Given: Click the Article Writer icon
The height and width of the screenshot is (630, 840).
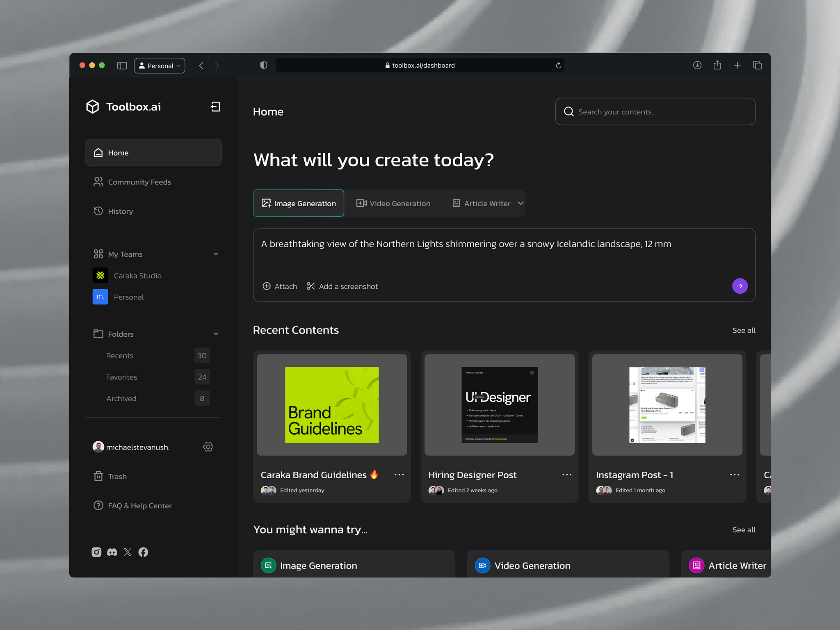Looking at the screenshot, I should (x=456, y=203).
